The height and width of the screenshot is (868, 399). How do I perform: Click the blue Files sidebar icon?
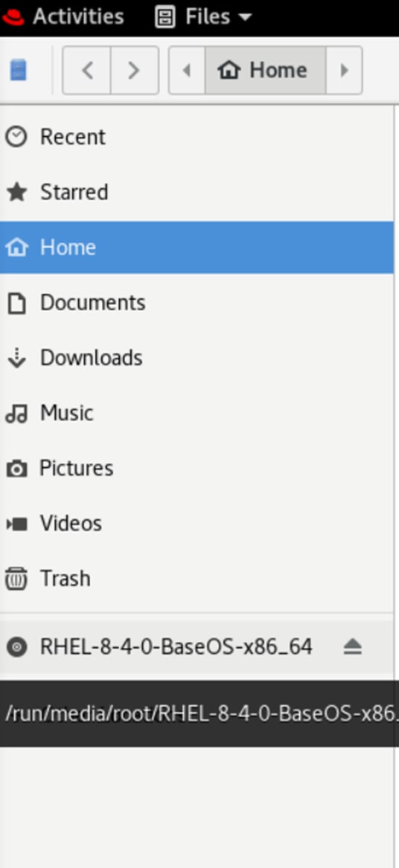(x=19, y=71)
